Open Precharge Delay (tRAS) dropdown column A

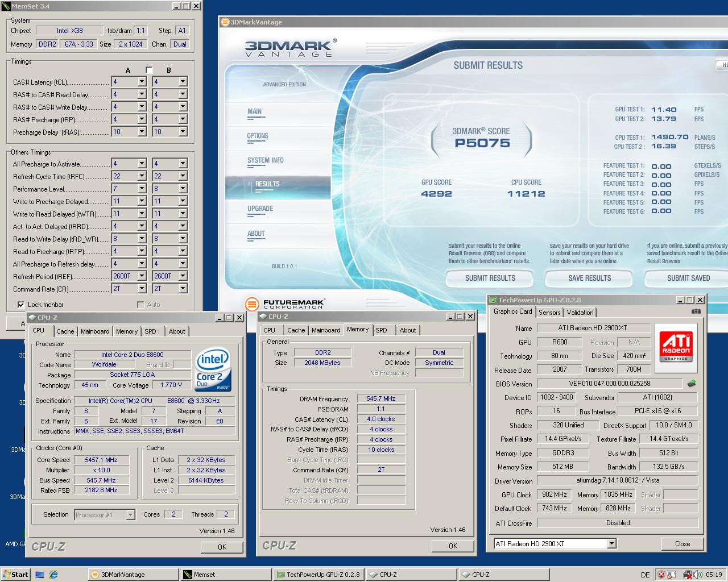click(x=142, y=132)
